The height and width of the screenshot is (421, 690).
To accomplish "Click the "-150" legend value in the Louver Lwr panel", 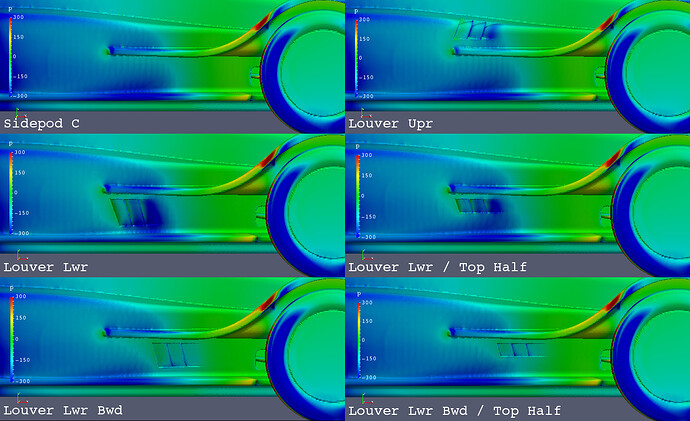I will [x=21, y=213].
